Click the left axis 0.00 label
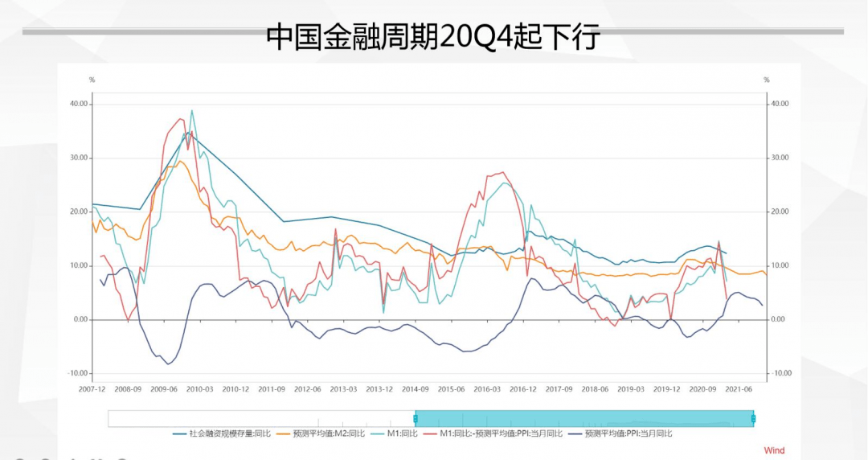The width and height of the screenshot is (868, 460). pos(80,319)
